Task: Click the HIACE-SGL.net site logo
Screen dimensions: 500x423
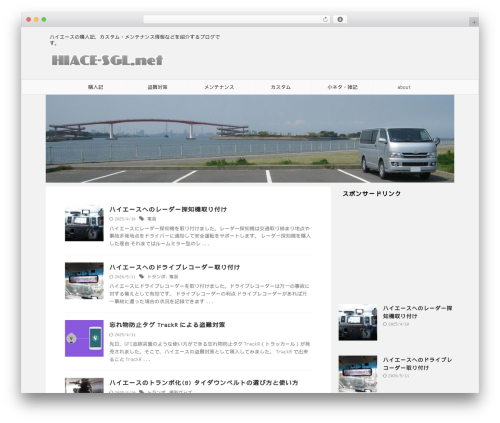Action: tap(107, 60)
